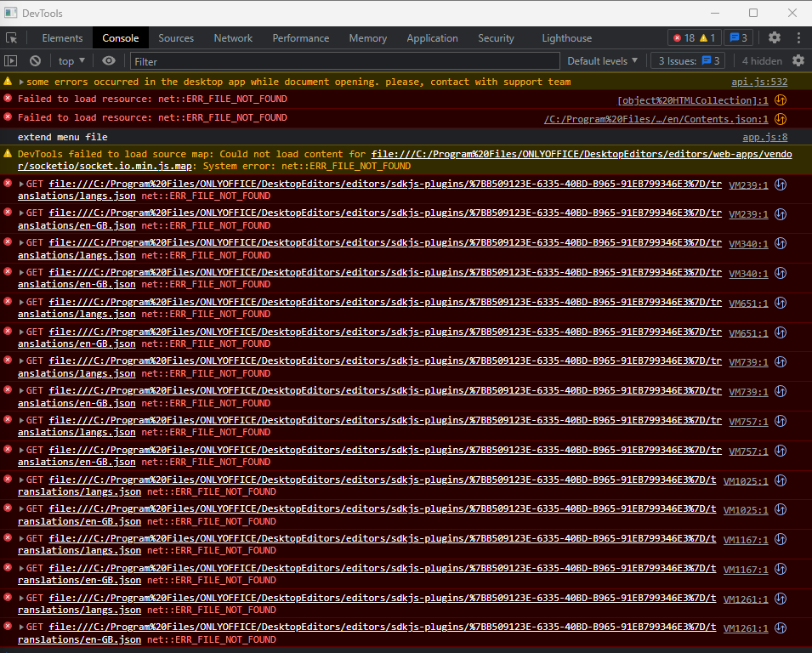This screenshot has width=812, height=653.
Task: Open the Contents.json:1 source link
Action: (656, 119)
